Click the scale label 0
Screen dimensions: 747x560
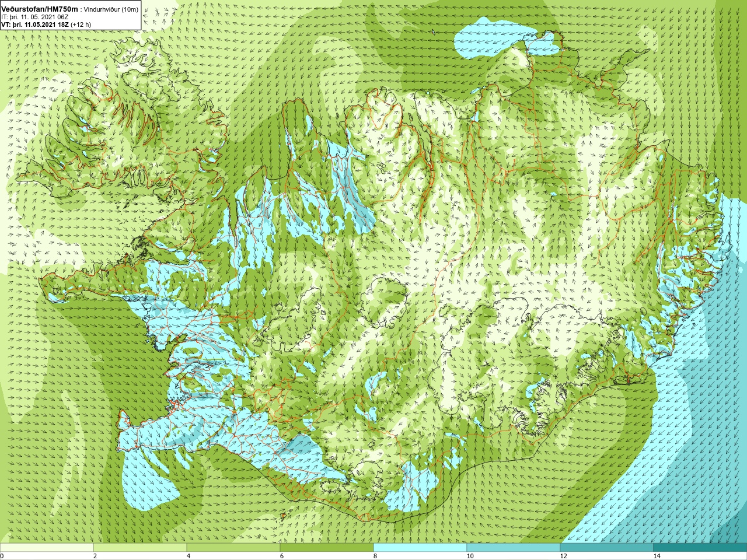click(2, 556)
